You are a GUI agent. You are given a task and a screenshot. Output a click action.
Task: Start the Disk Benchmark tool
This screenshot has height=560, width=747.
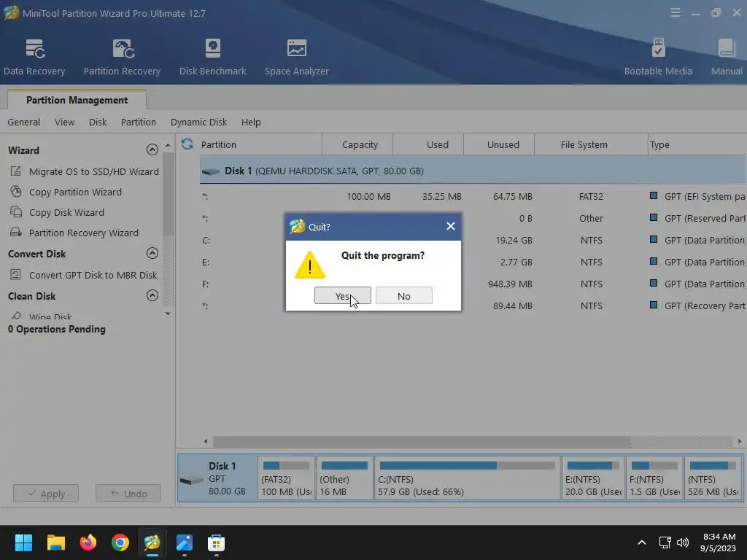point(212,58)
